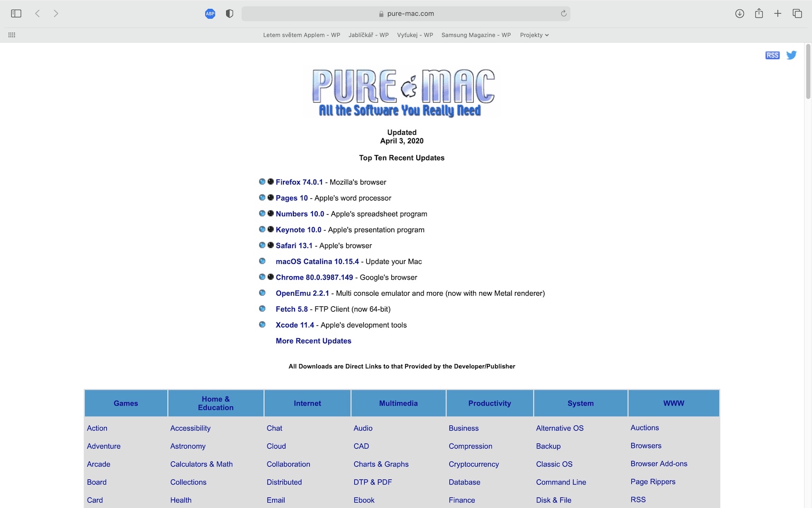Open Vyťukej - WP bookmark

(415, 35)
